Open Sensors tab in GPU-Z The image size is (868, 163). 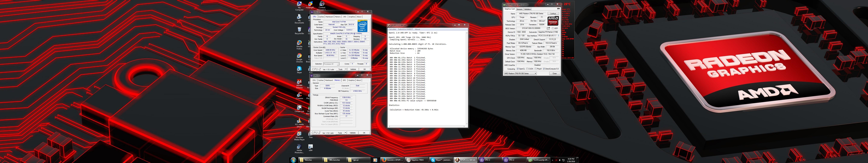[x=519, y=9]
